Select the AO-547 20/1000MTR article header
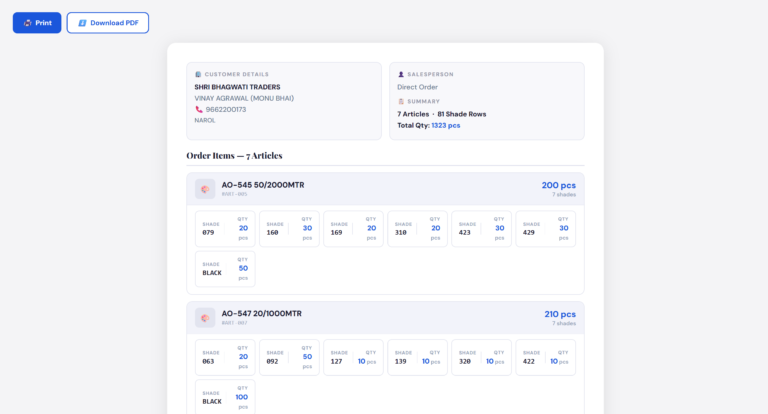Image resolution: width=768 pixels, height=414 pixels. coord(261,313)
